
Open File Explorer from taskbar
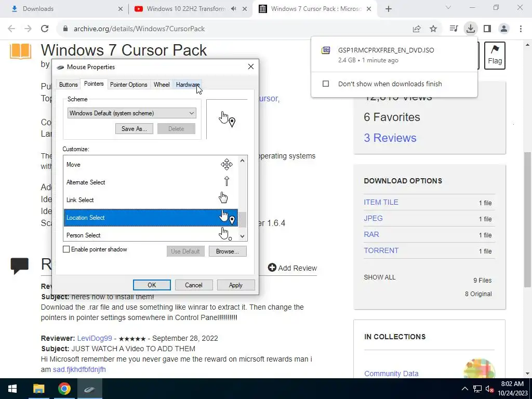(38, 389)
